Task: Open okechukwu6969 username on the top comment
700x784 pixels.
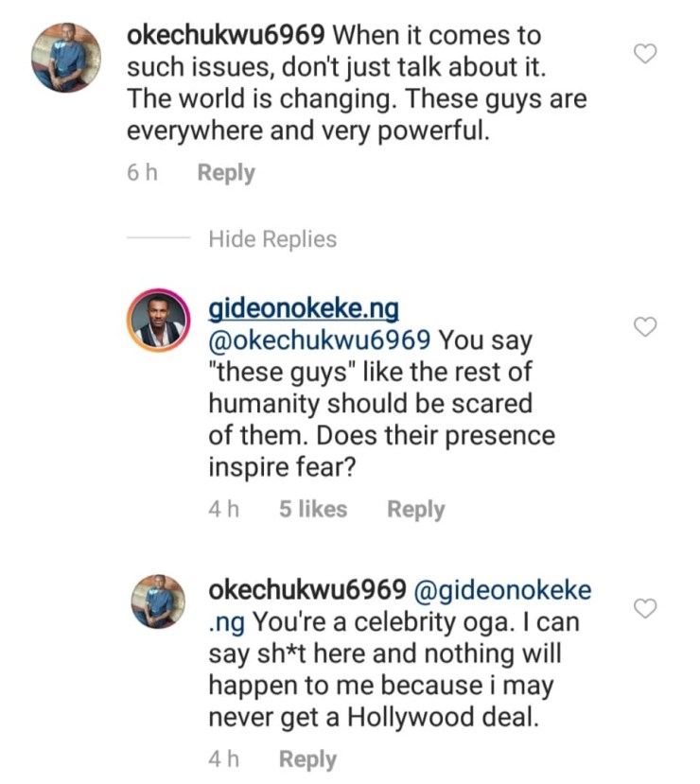Action: coord(226,36)
